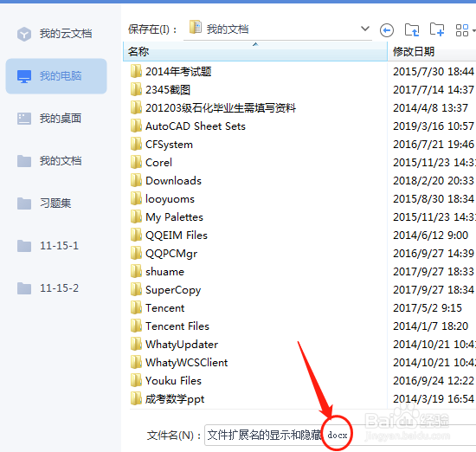The width and height of the screenshot is (476, 452).
Task: Select the Youku Files folder
Action: coord(166,381)
